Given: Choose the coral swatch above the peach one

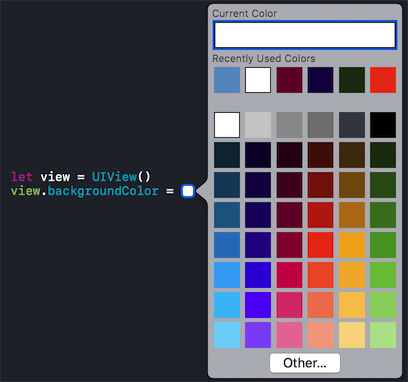Looking at the screenshot, I should (320, 305).
